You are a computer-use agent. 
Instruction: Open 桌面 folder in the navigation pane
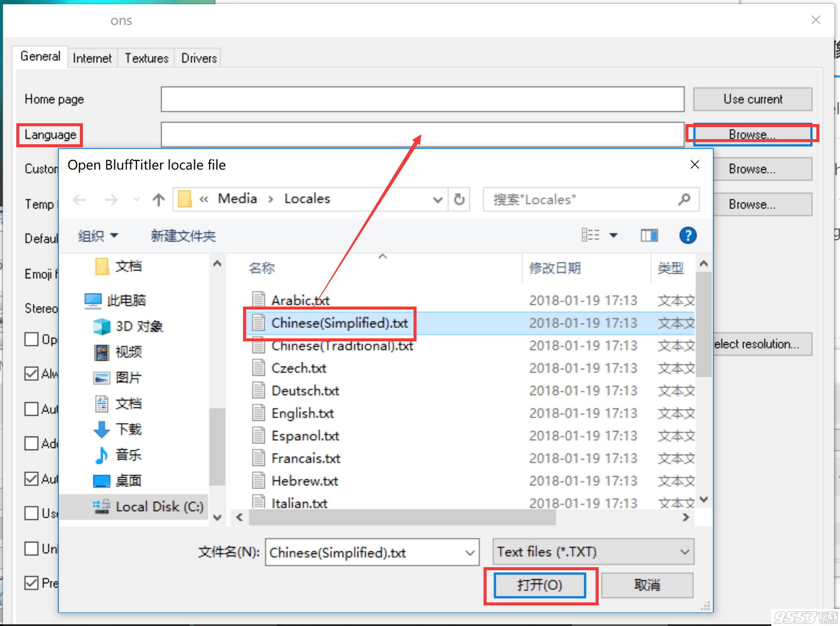118,481
